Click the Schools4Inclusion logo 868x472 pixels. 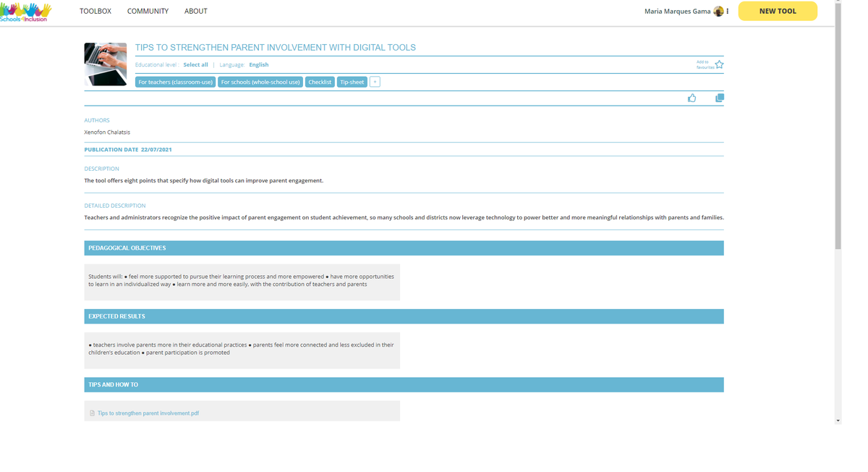click(26, 12)
